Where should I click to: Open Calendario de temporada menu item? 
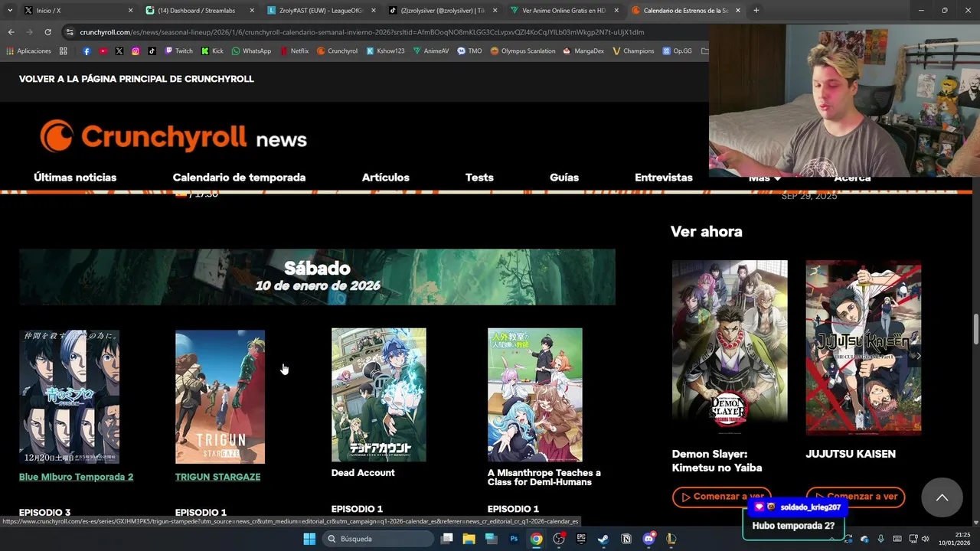click(x=239, y=178)
